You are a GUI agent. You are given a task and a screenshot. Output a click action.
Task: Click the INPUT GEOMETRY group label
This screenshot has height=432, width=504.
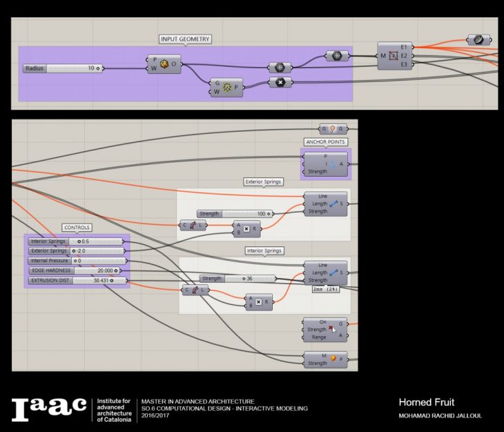click(185, 39)
